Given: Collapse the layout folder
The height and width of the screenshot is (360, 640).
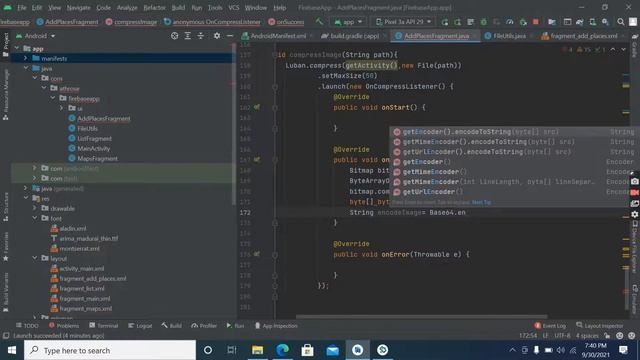Looking at the screenshot, I should tap(35, 258).
